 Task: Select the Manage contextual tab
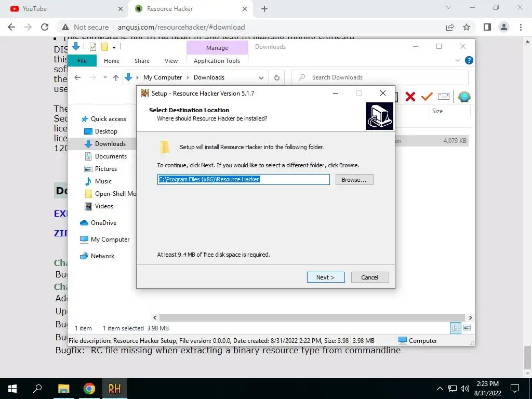pos(217,48)
